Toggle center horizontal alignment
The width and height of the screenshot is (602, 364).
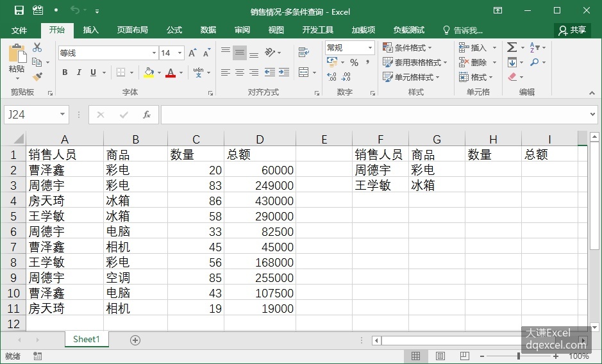point(240,72)
